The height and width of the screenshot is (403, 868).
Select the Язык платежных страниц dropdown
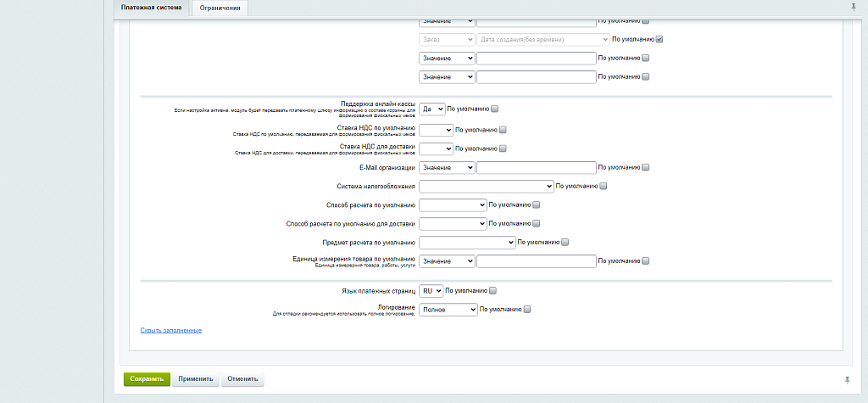[x=431, y=290]
